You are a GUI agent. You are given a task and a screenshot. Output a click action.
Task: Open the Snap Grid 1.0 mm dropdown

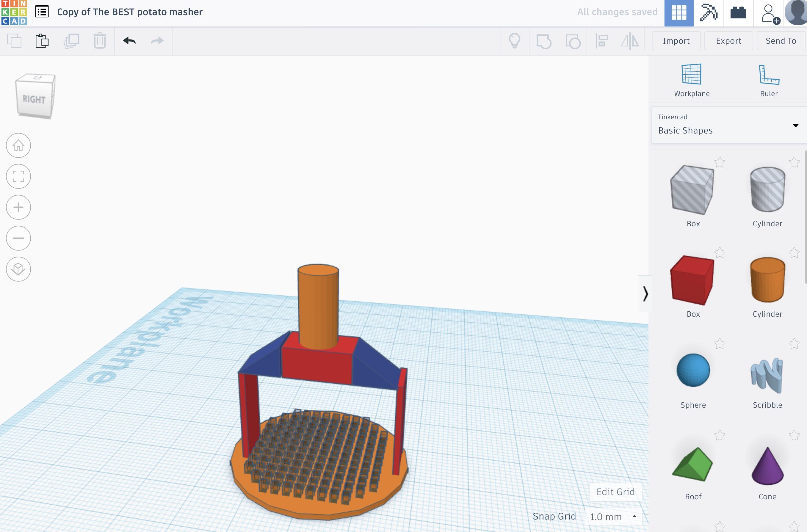click(x=613, y=517)
